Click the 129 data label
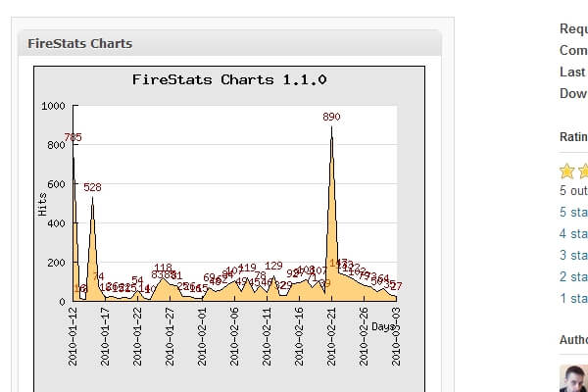 273,266
